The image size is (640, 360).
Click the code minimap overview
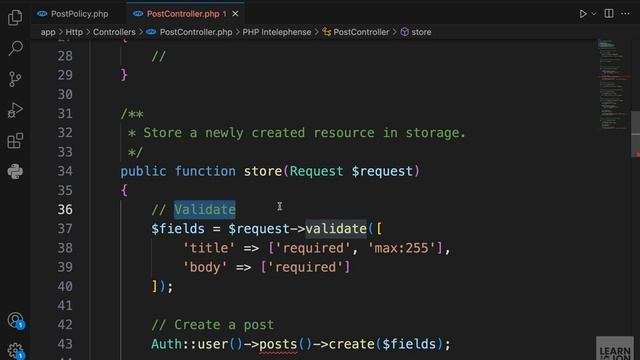pos(613,84)
